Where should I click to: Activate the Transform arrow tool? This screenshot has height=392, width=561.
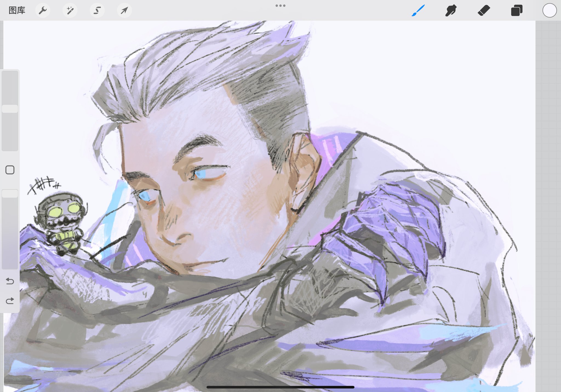pos(124,10)
